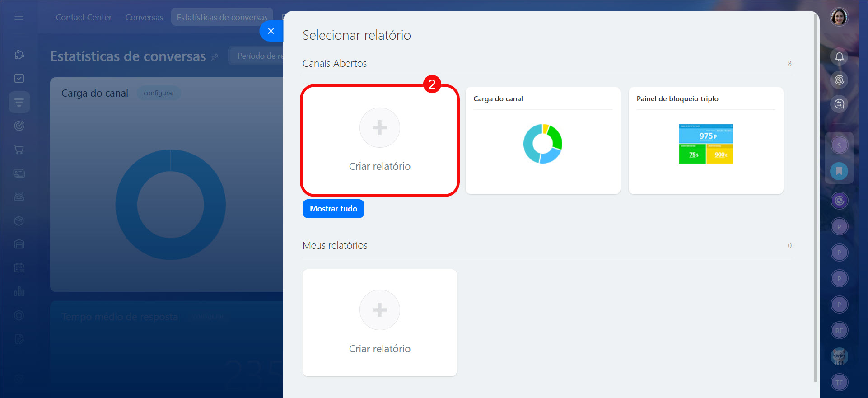The height and width of the screenshot is (398, 868).
Task: Open the collaboration icon in left sidebar
Action: [x=19, y=55]
